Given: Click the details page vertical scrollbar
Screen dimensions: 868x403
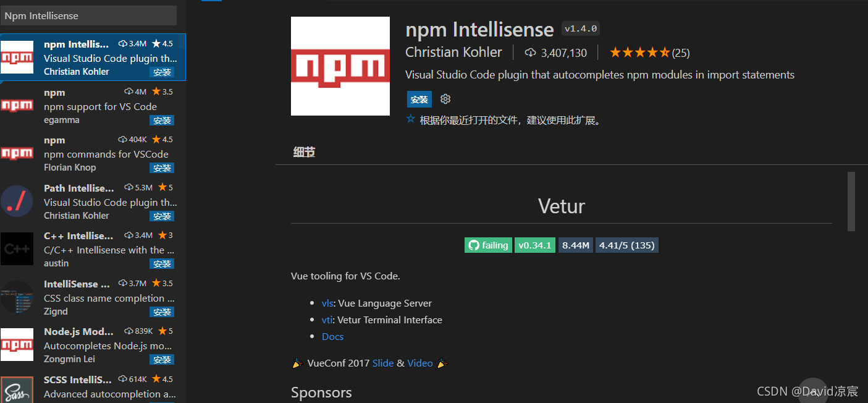Looking at the screenshot, I should pos(851,202).
